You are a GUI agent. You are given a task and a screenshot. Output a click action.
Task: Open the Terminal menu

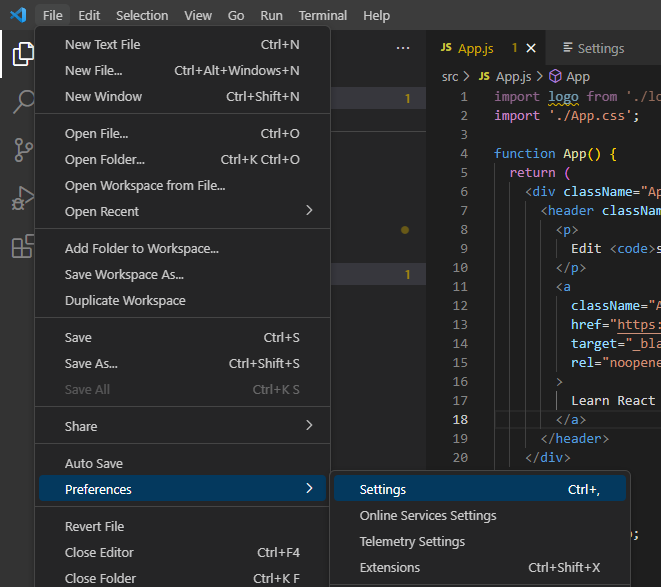(x=323, y=16)
